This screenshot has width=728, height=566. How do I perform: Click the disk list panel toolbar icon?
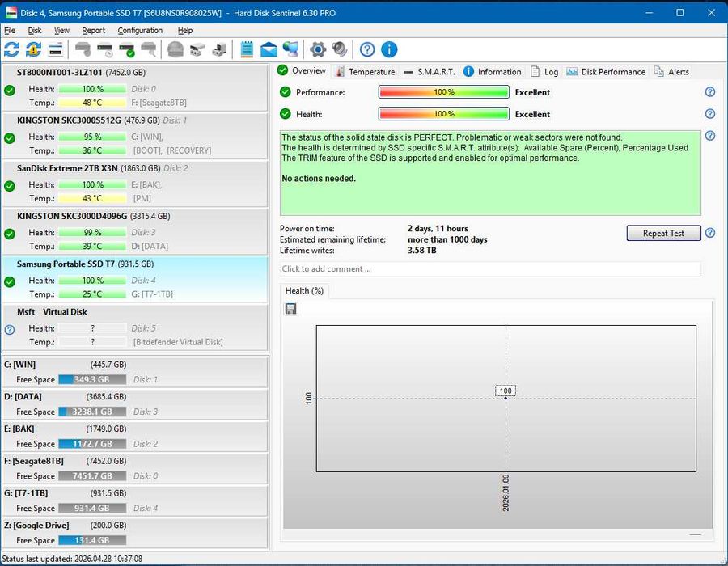55,49
